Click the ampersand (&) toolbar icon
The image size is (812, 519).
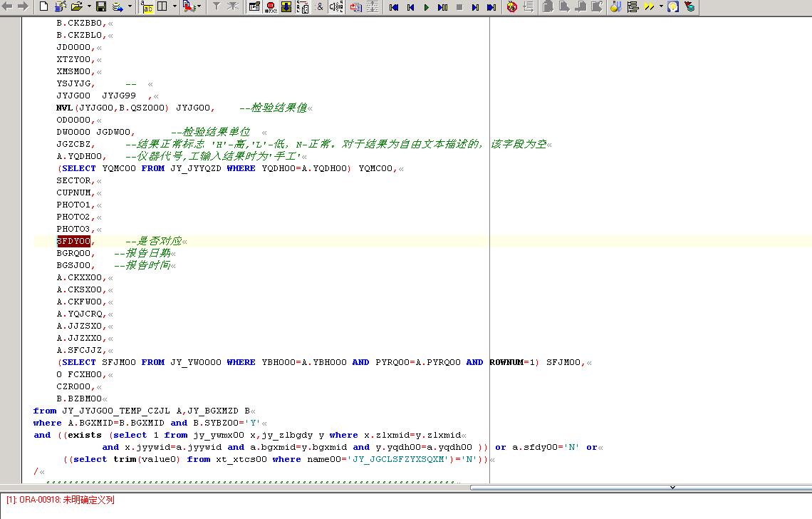[x=319, y=7]
